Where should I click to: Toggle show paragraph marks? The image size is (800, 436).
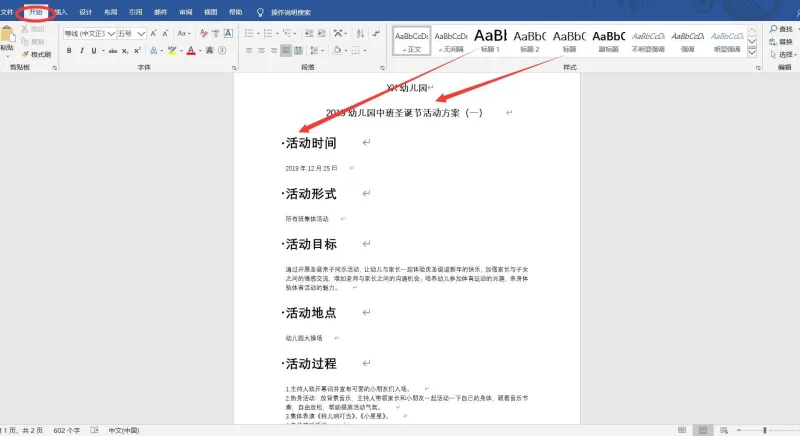376,33
